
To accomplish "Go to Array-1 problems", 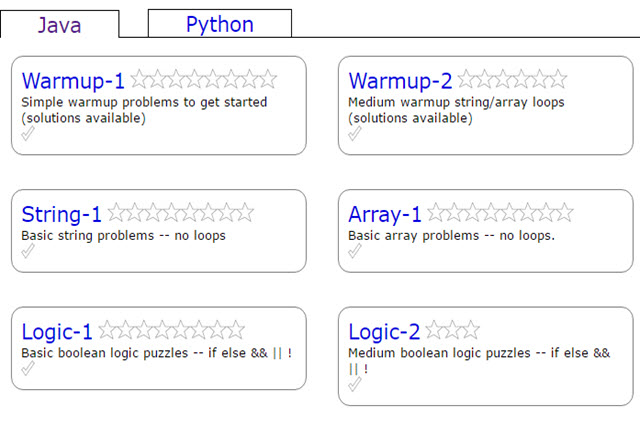I will (x=385, y=214).
